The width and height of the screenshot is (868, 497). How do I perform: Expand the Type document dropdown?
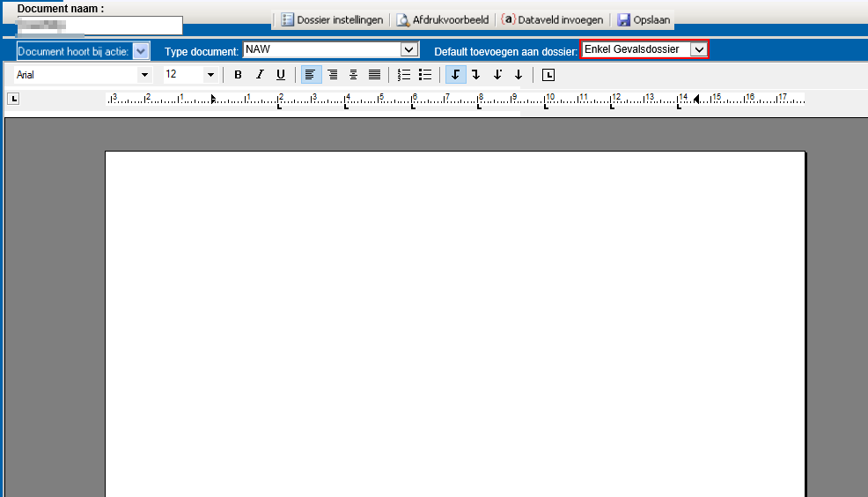(408, 50)
